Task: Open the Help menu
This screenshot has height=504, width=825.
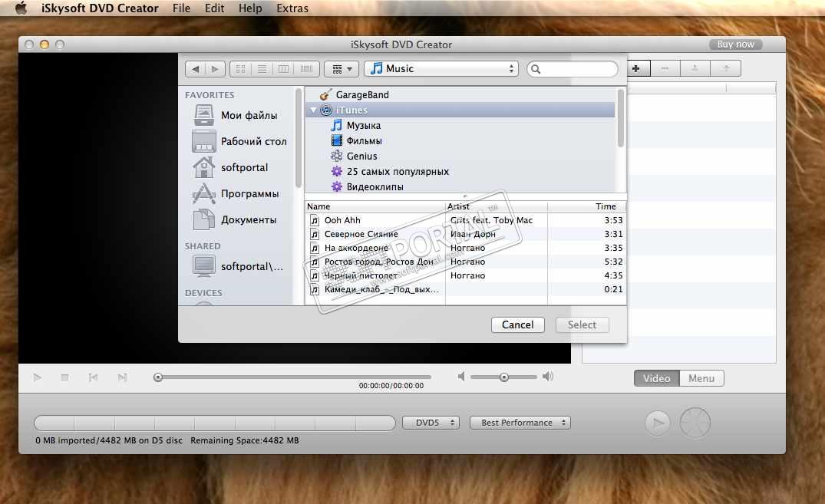Action: click(250, 8)
